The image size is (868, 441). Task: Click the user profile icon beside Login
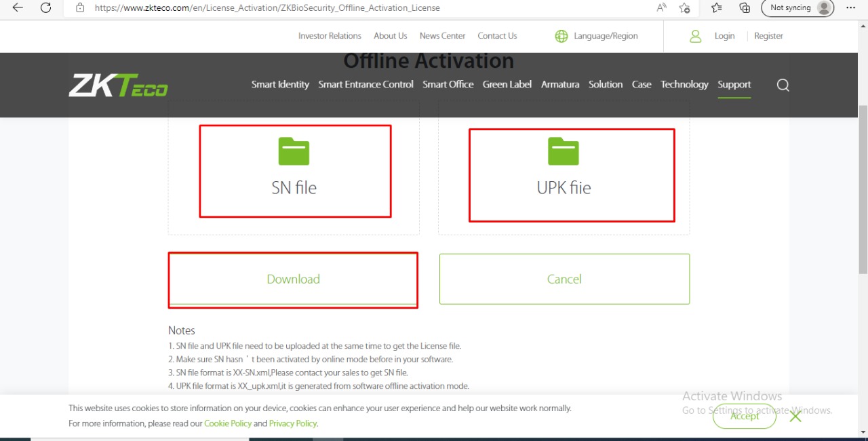tap(695, 36)
